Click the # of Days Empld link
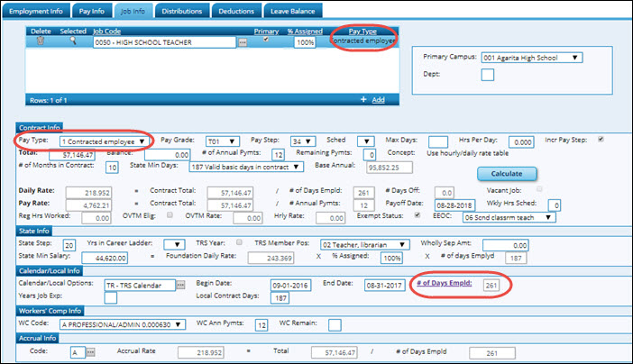The height and width of the screenshot is (364, 633). [445, 284]
